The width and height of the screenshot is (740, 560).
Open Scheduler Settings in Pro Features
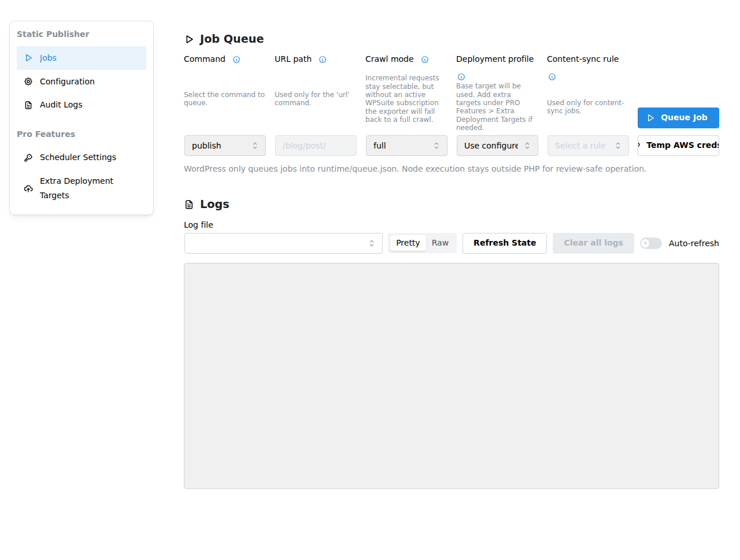tap(82, 157)
